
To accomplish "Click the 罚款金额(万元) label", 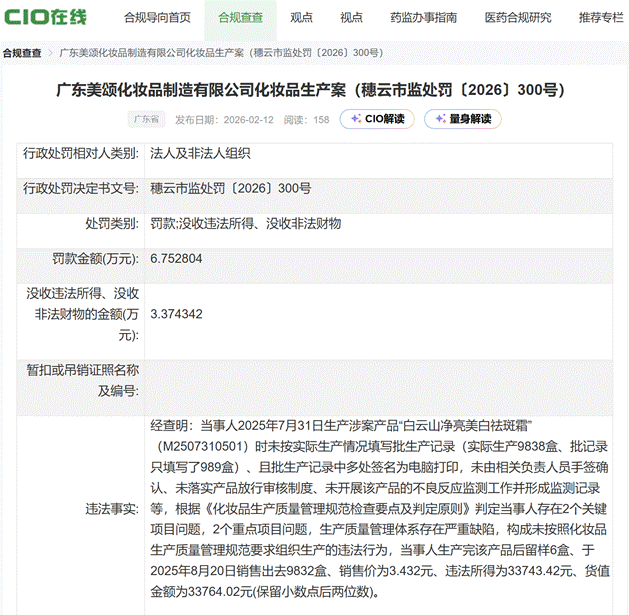I will (95, 259).
